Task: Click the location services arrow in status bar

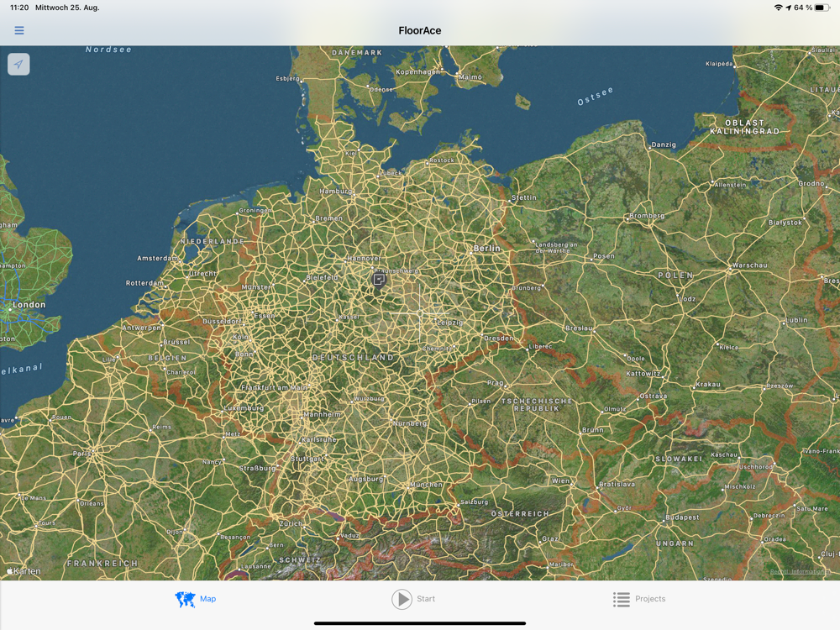Action: 789,8
